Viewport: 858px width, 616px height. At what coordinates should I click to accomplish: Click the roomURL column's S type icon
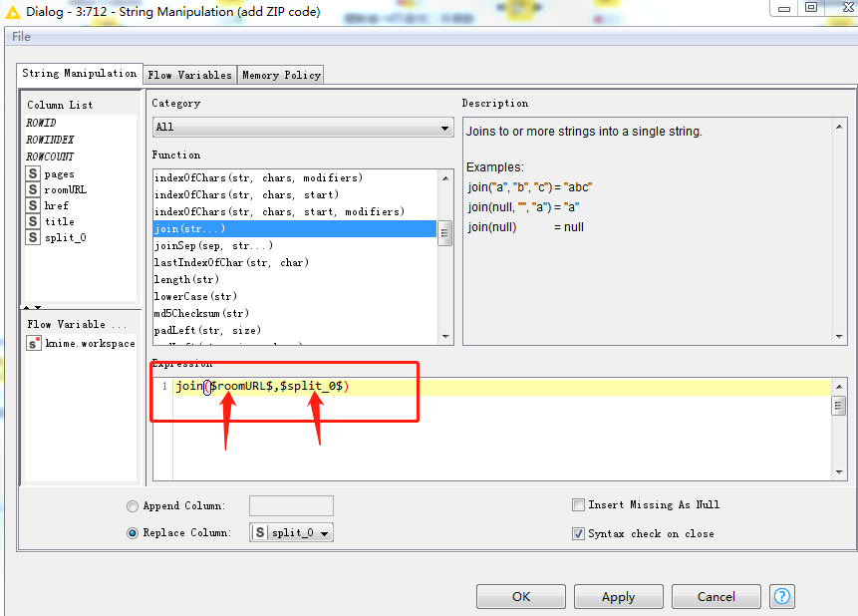click(x=33, y=189)
